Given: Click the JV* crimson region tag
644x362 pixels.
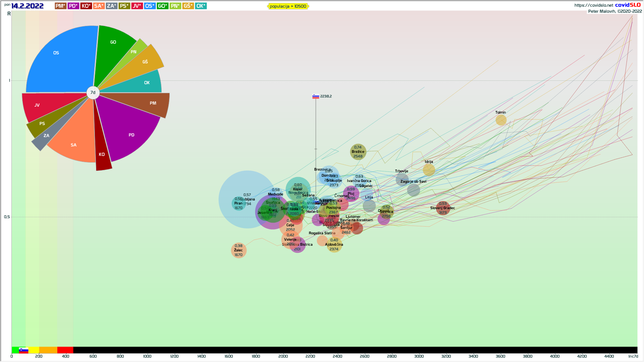Looking at the screenshot, I should [137, 6].
